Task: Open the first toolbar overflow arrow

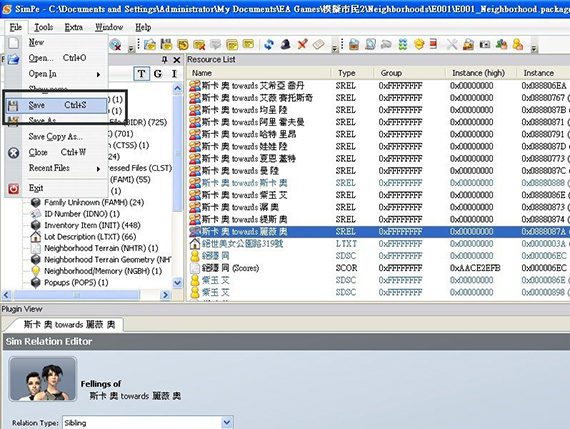Action: 132,47
